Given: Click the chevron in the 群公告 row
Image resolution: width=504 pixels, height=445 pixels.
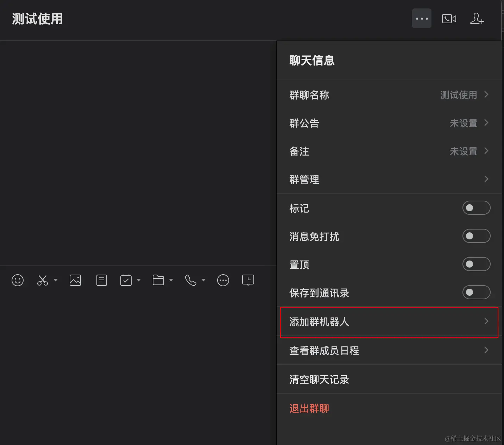Looking at the screenshot, I should point(486,123).
